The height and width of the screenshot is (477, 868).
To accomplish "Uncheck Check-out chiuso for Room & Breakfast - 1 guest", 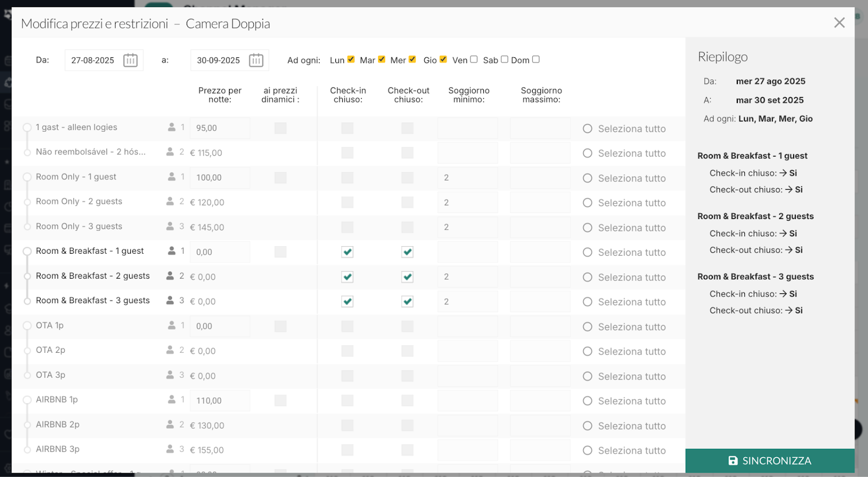I will [x=407, y=252].
